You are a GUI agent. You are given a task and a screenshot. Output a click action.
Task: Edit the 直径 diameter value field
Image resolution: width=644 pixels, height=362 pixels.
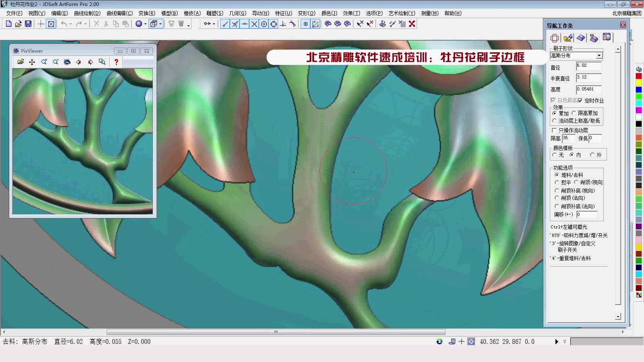588,67
